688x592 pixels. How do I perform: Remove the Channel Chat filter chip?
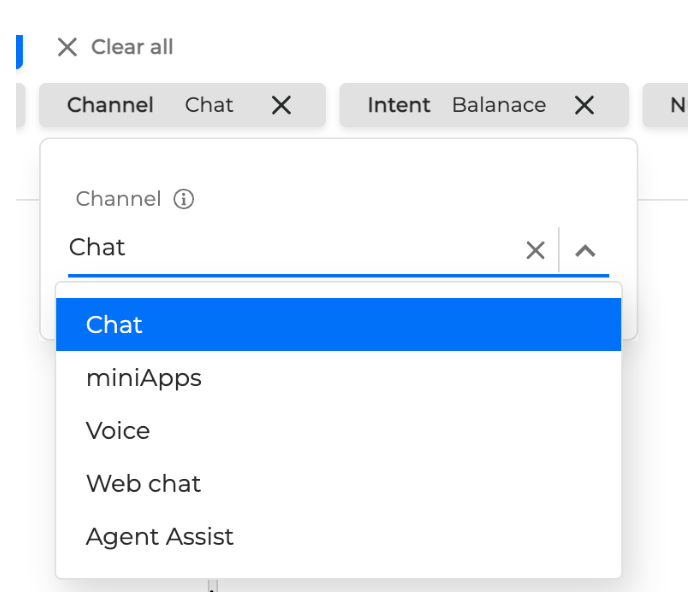[x=282, y=105]
